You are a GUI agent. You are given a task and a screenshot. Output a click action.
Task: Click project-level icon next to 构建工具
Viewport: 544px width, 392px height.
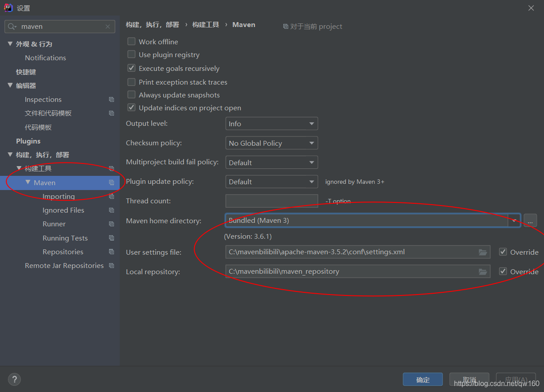[111, 169]
